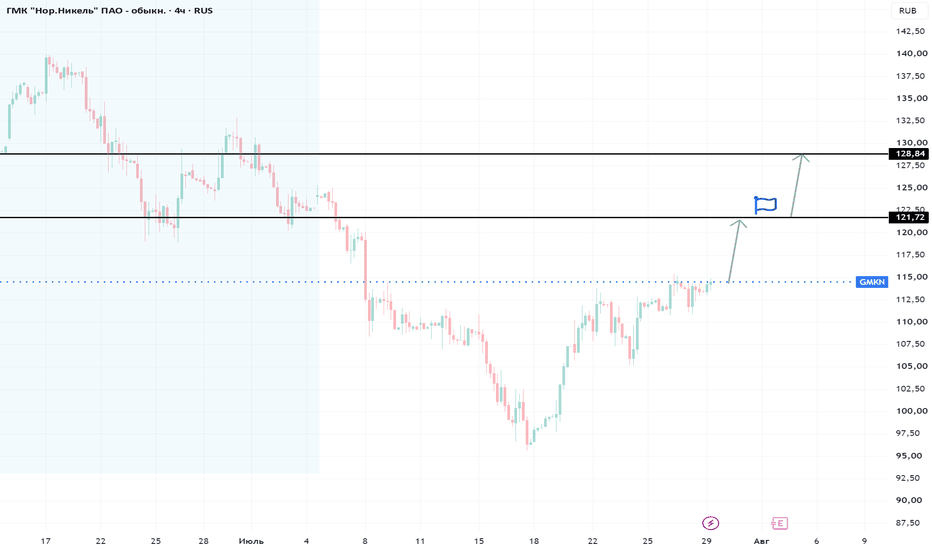Click the lower green arrow to 121,72

pyautogui.click(x=734, y=250)
